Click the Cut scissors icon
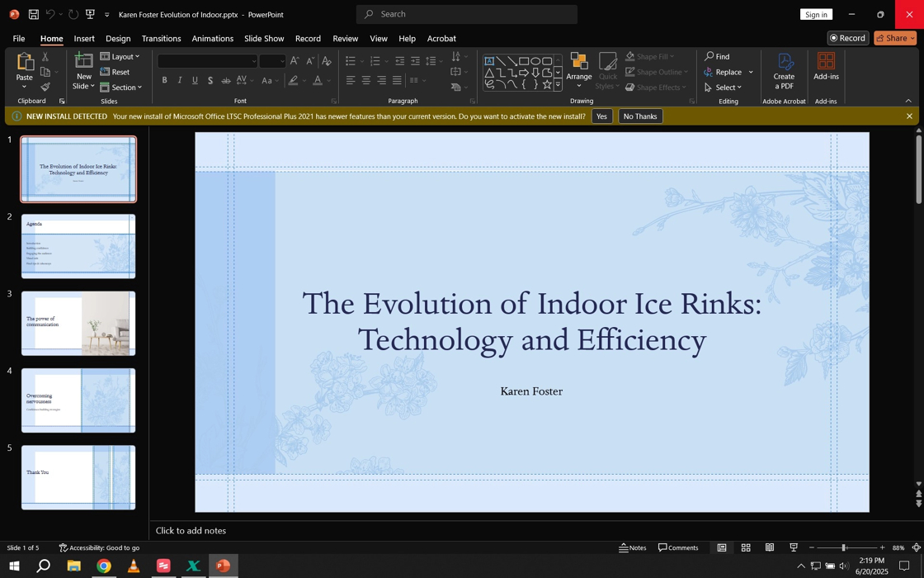 (45, 57)
